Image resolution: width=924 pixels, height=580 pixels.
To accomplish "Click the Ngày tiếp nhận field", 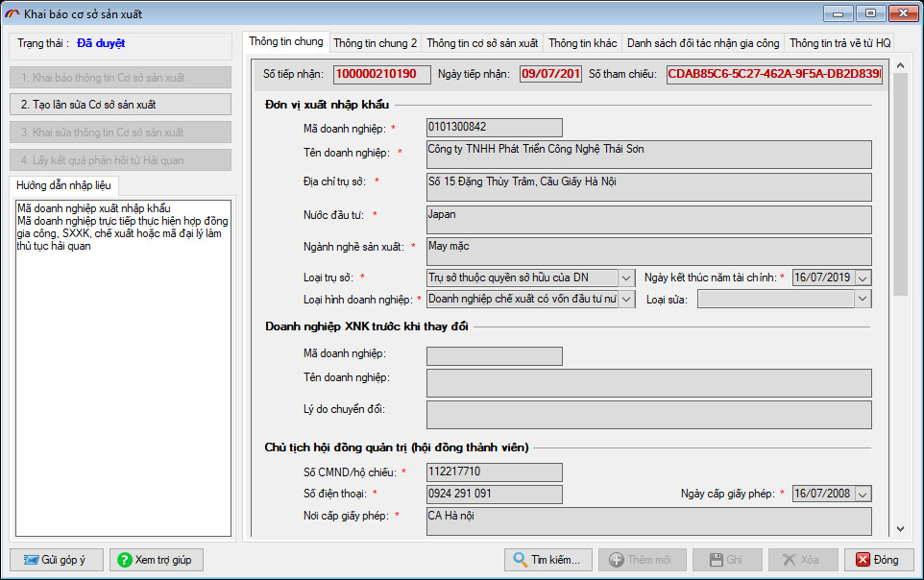I will [x=550, y=74].
